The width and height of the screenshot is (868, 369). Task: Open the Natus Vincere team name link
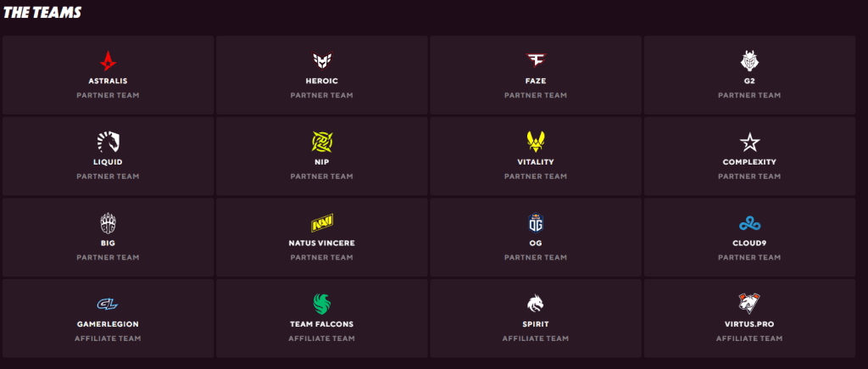322,243
